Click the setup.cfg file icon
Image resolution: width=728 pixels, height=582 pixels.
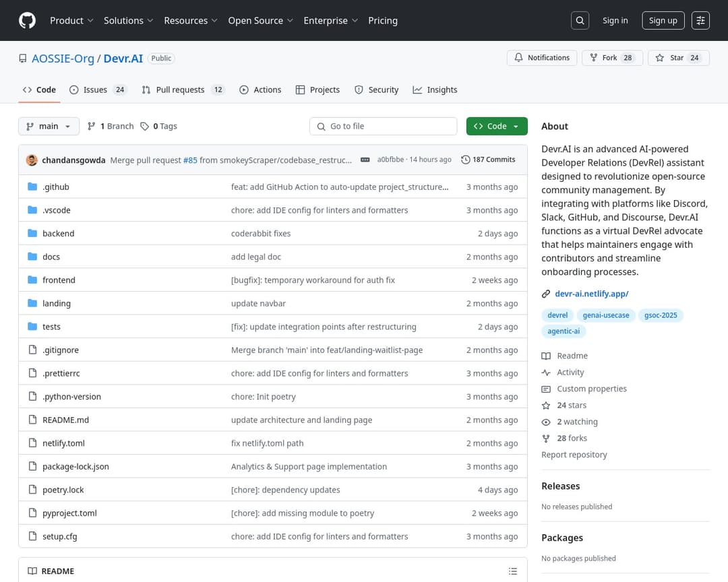coord(32,536)
